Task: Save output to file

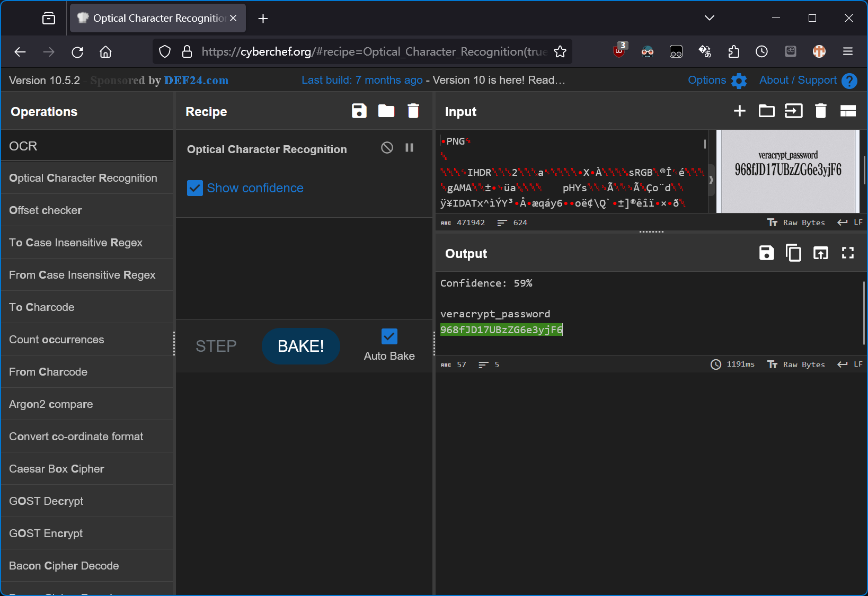Action: tap(766, 253)
